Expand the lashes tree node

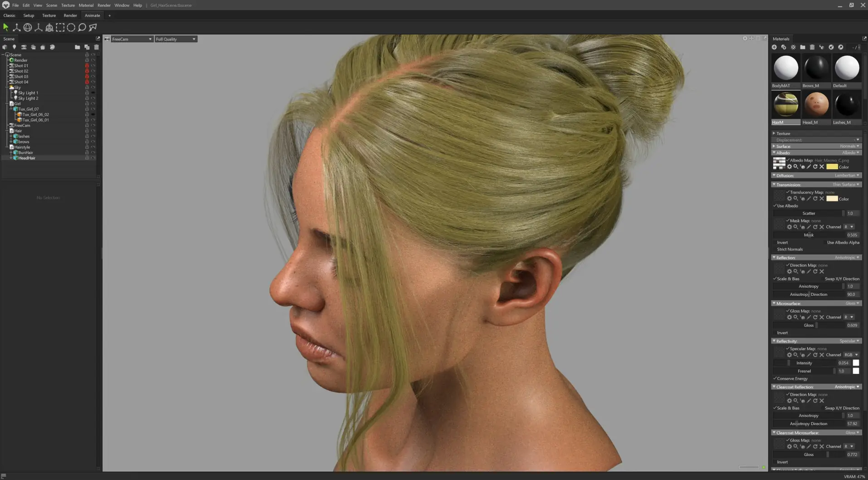click(11, 137)
